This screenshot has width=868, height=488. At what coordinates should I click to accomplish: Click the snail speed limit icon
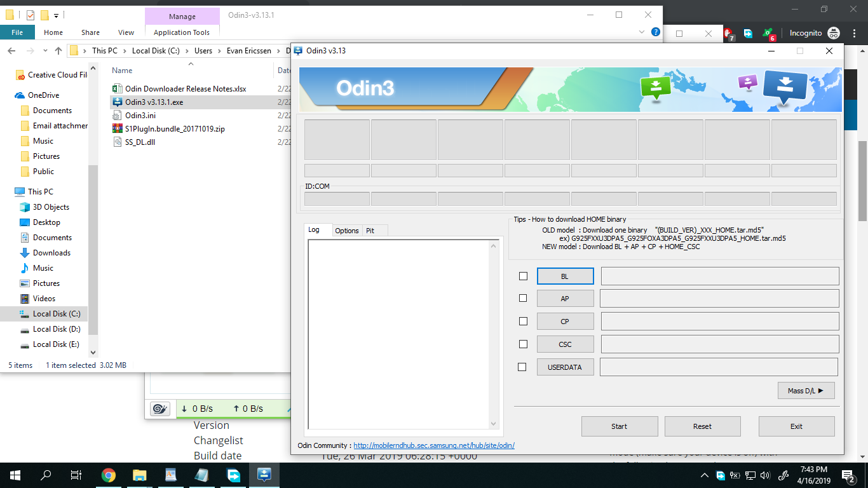(159, 409)
